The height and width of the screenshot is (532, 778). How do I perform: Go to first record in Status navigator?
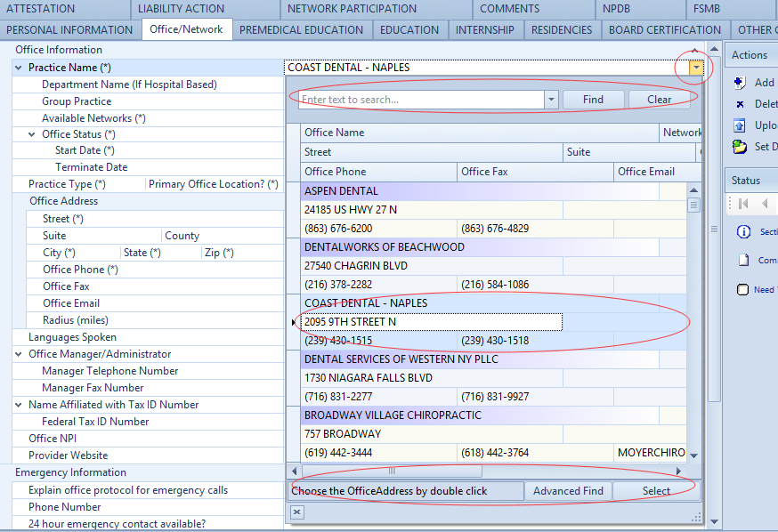pyautogui.click(x=743, y=203)
